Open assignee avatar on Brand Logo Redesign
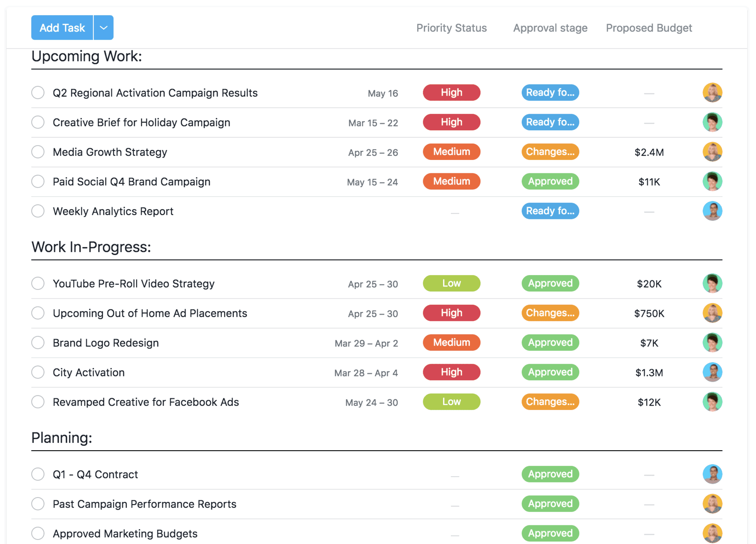 pos(712,342)
